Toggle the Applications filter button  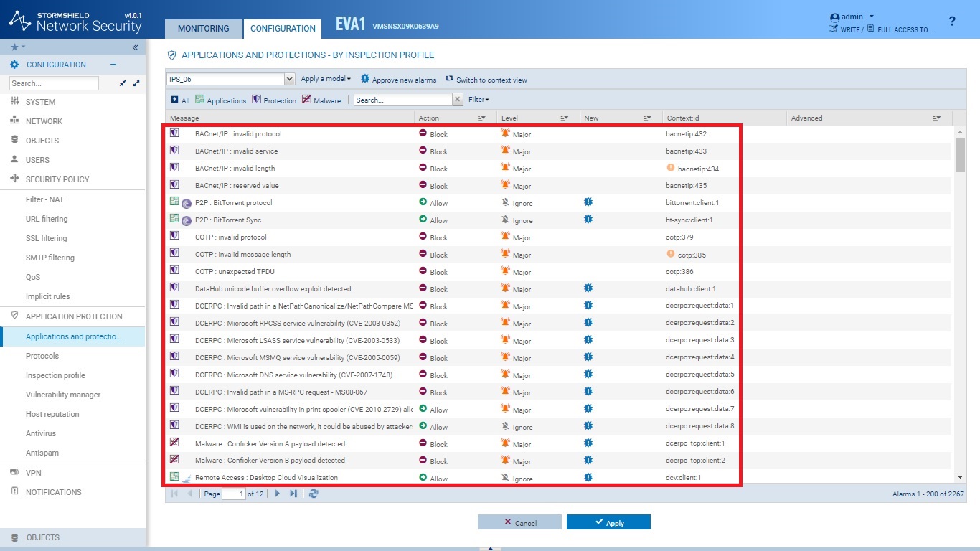coord(221,100)
